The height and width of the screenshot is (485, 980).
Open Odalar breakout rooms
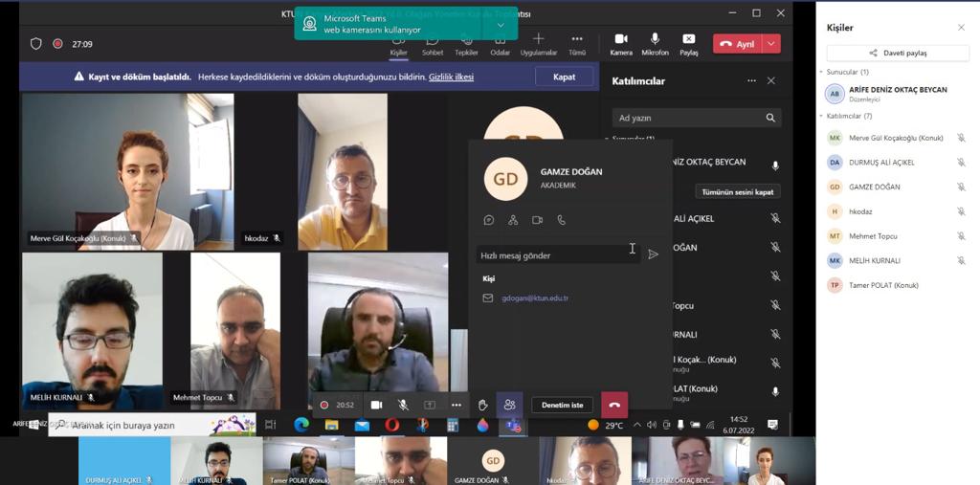(x=500, y=46)
